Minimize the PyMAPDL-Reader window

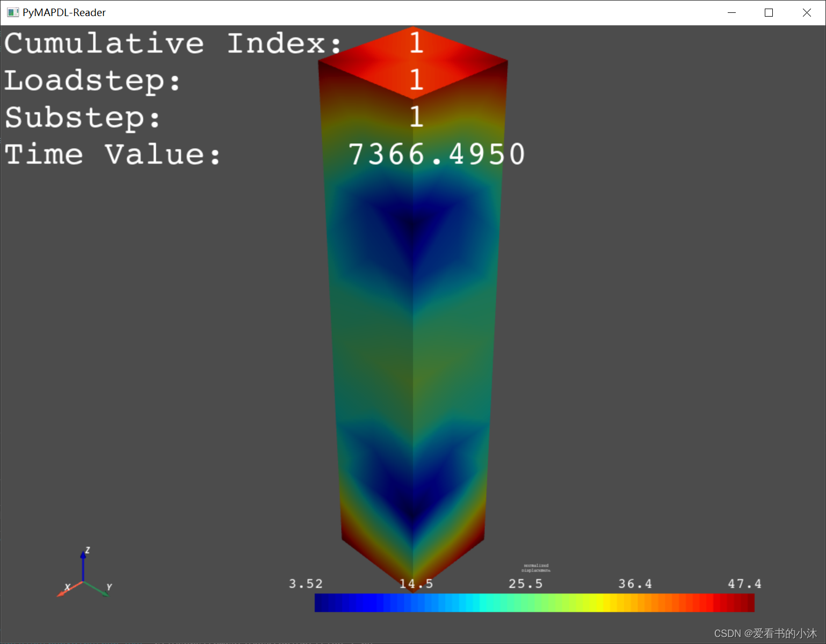click(731, 12)
